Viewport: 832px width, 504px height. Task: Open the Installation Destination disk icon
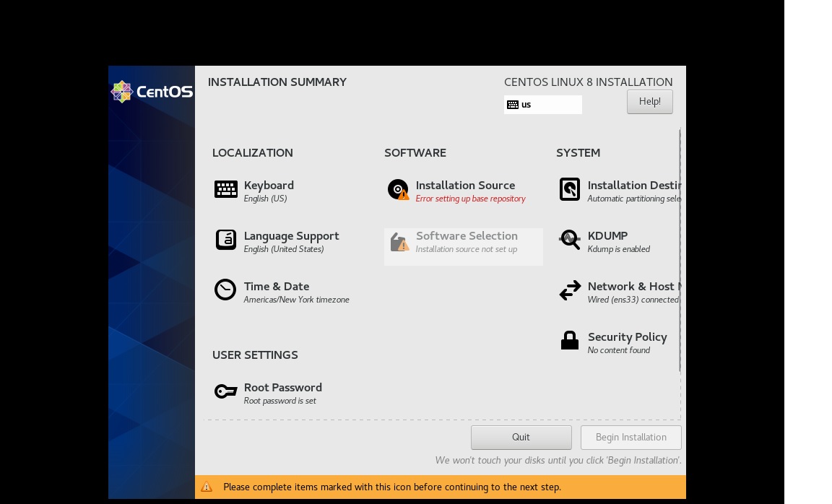coord(569,189)
